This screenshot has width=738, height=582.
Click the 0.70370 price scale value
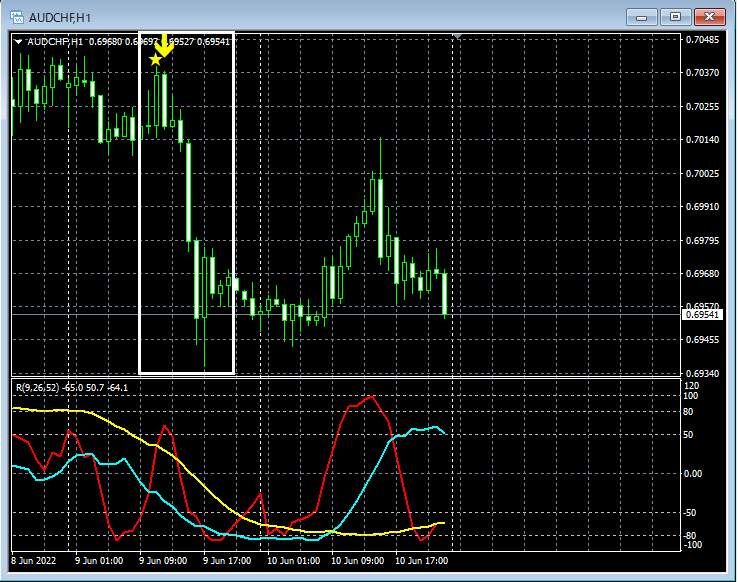tap(702, 72)
